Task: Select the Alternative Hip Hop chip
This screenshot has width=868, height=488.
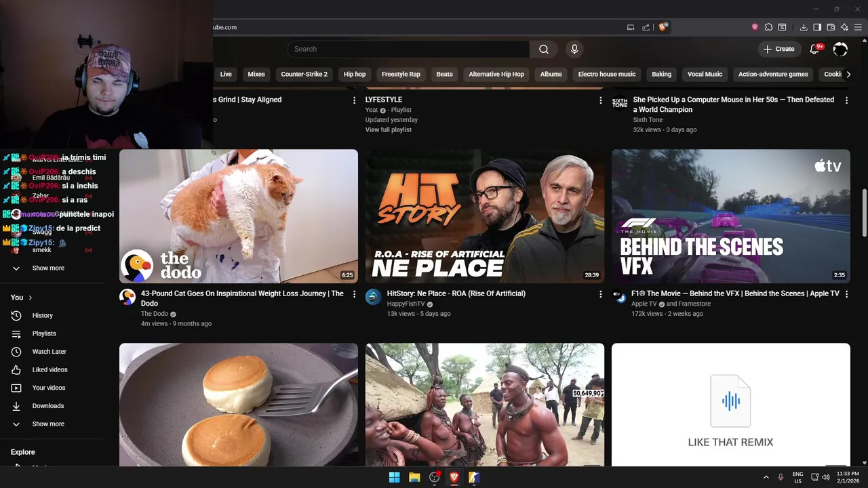Action: (x=496, y=75)
